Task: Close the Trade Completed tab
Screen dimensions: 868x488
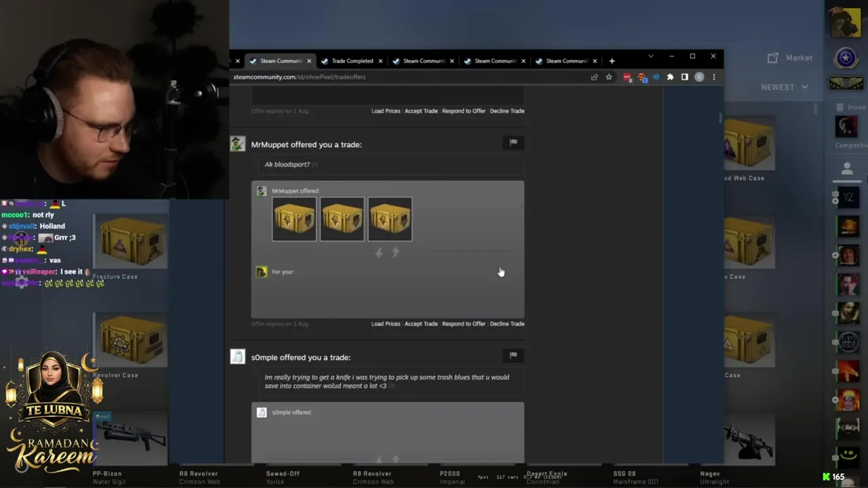Action: point(380,61)
